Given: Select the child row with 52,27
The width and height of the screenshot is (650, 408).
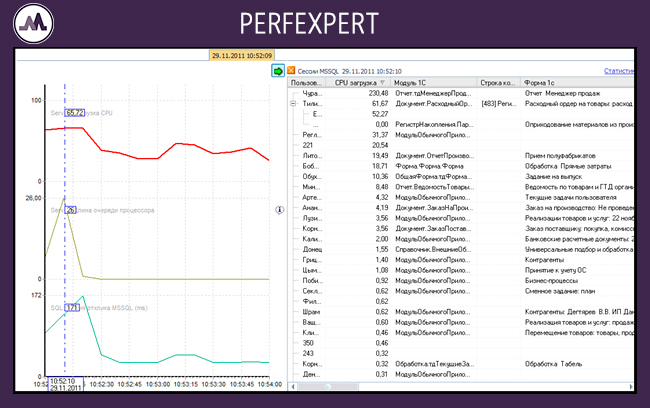Looking at the screenshot, I should [461, 114].
